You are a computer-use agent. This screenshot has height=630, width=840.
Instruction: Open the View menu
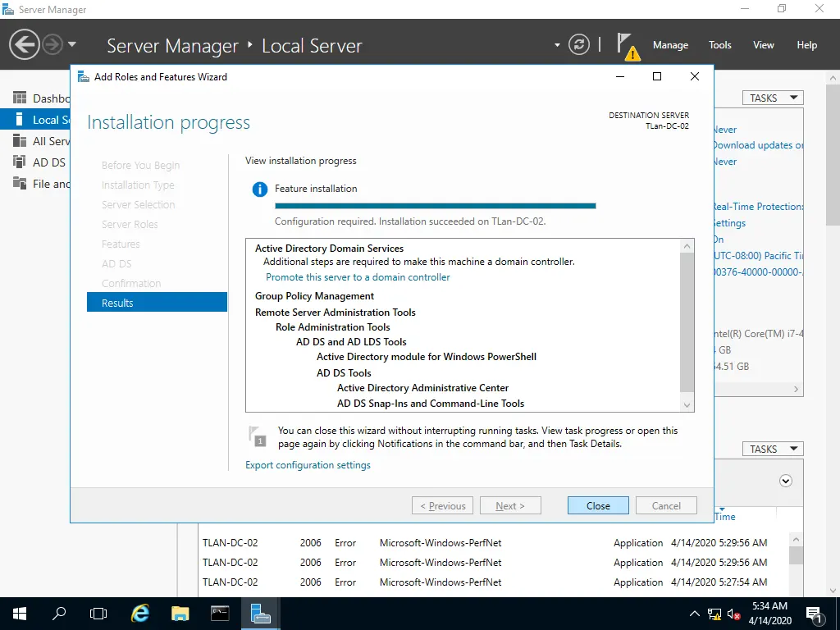[x=764, y=45]
